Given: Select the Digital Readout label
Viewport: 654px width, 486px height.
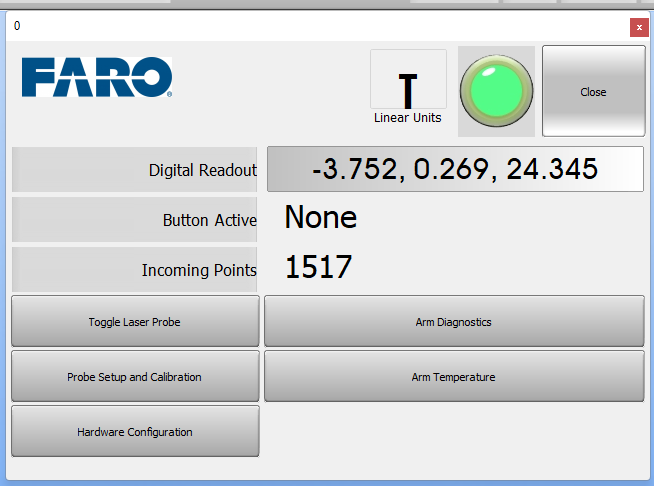Looking at the screenshot, I should tap(202, 170).
